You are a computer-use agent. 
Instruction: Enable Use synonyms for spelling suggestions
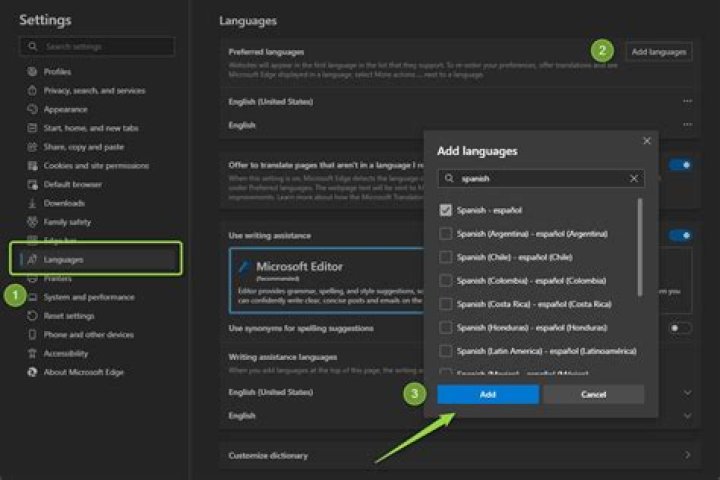(680, 328)
